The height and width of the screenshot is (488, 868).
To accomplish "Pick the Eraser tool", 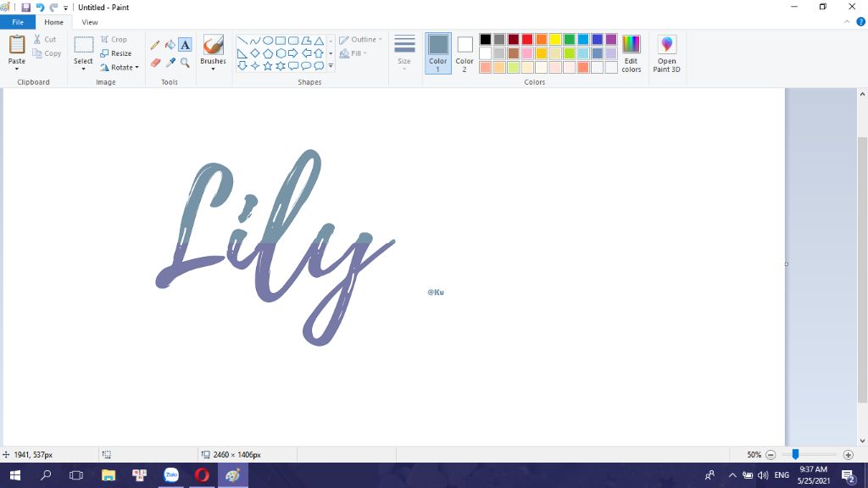I will (155, 63).
